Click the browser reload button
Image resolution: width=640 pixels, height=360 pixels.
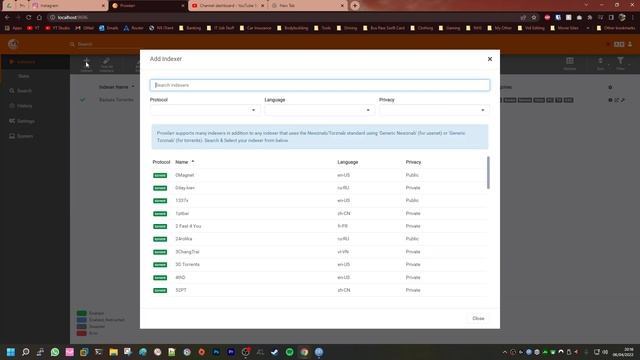tap(29, 18)
